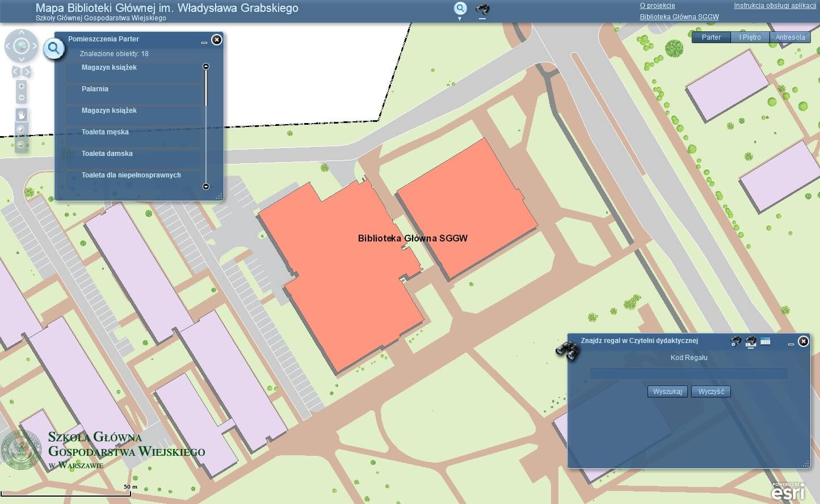The height and width of the screenshot is (504, 820).
Task: Go to previous map extent
Action: (x=16, y=72)
